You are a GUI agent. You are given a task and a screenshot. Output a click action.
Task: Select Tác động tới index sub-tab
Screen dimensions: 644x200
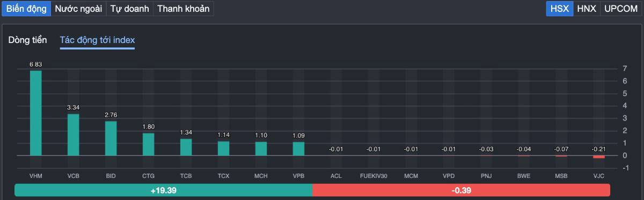click(97, 40)
